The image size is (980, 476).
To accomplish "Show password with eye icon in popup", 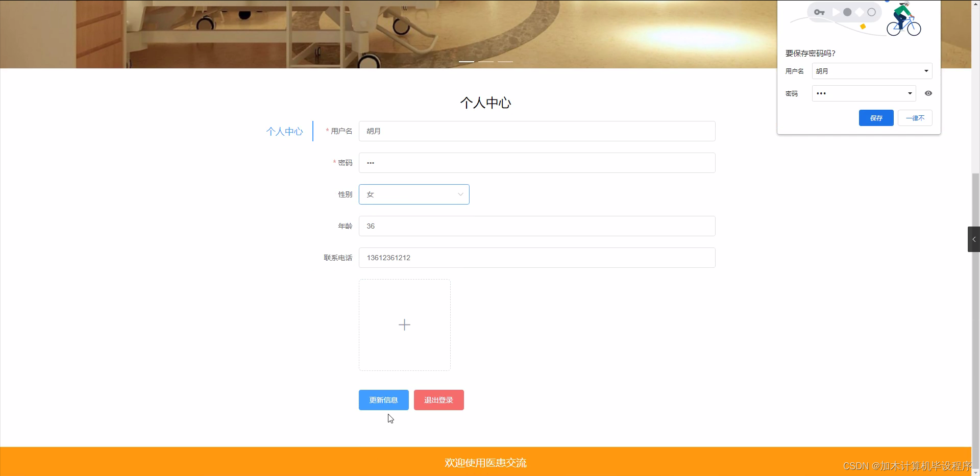I will pyautogui.click(x=928, y=93).
